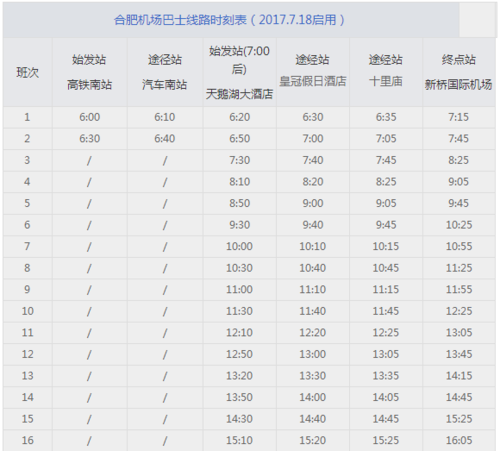Select the 12:20 time in trip 11
The height and width of the screenshot is (451, 500).
(x=313, y=332)
